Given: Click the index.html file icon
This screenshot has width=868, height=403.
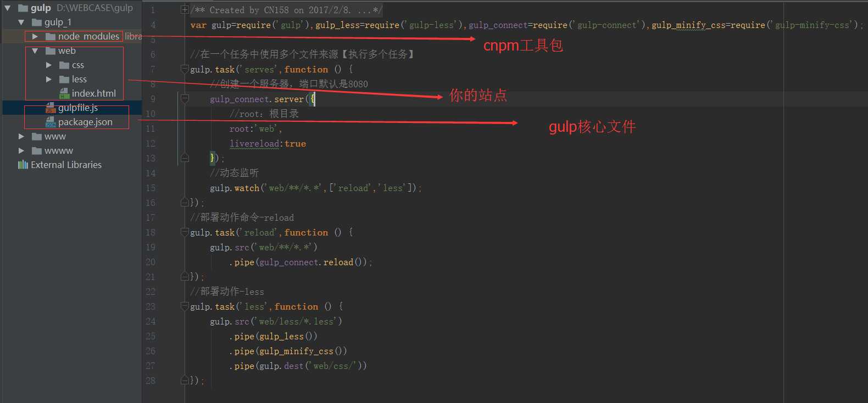Looking at the screenshot, I should pos(64,94).
